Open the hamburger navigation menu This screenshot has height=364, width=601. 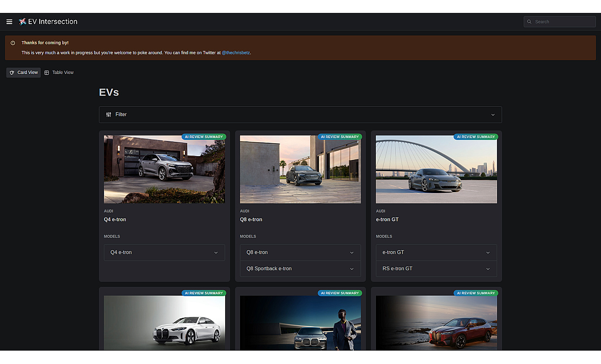(x=9, y=22)
